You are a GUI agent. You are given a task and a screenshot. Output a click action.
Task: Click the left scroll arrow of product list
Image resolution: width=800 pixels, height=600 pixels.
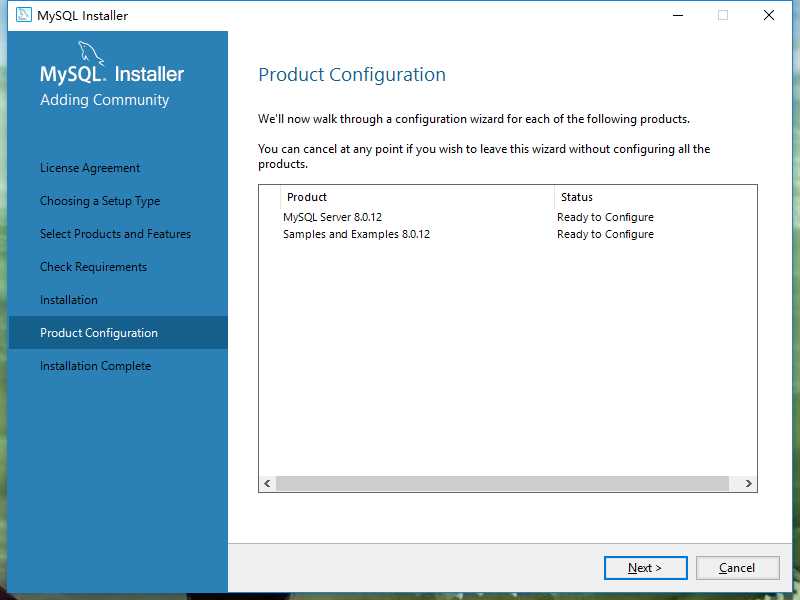(x=267, y=483)
